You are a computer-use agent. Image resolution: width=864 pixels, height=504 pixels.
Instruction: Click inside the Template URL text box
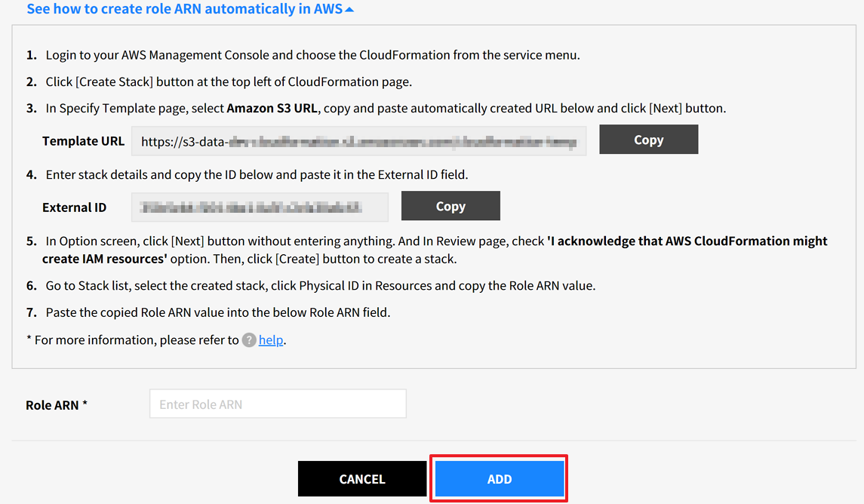pos(358,141)
